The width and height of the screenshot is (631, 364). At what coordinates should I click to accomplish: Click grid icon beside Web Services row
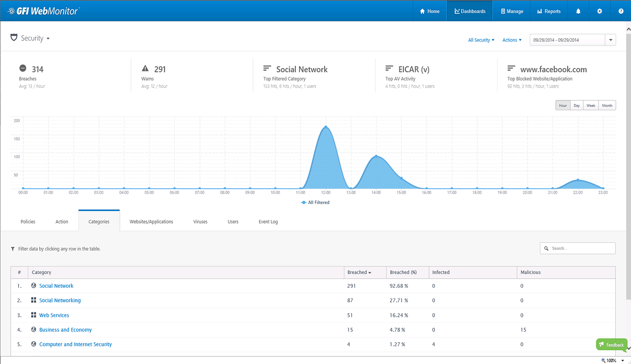click(x=34, y=314)
